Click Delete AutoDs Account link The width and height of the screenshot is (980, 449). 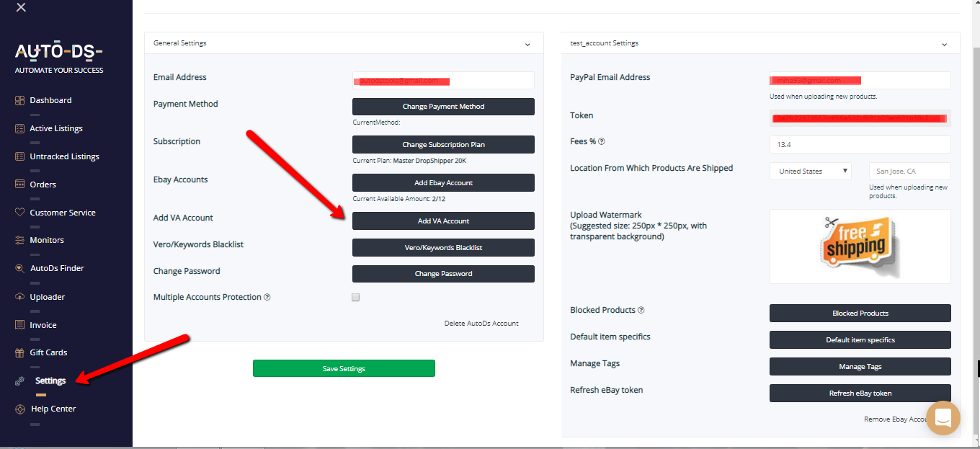coord(481,324)
